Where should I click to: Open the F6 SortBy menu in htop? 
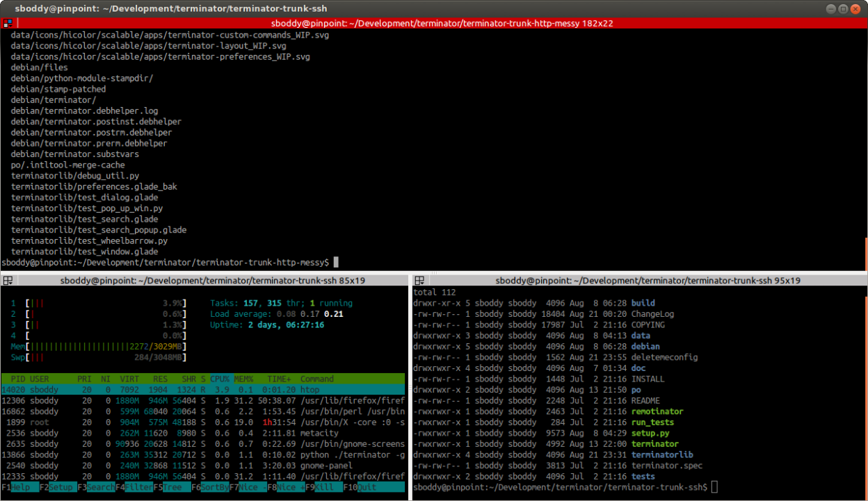point(210,488)
